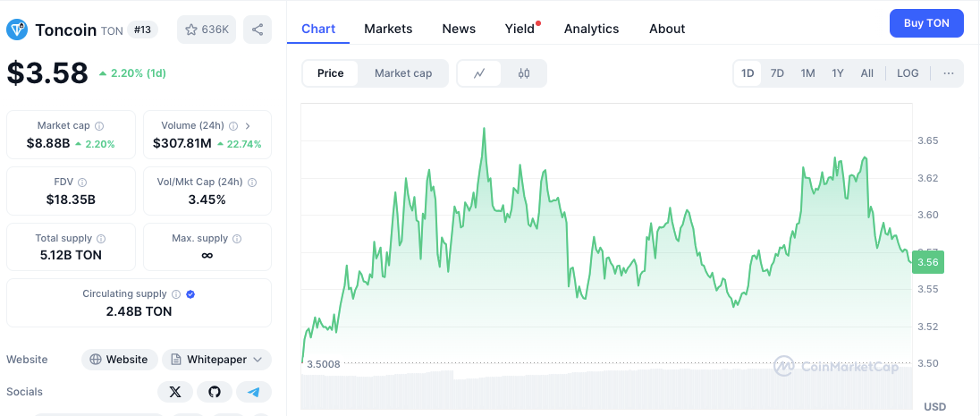Image resolution: width=980 pixels, height=416 pixels.
Task: Expand the Whitepaper dropdown
Action: (x=217, y=359)
